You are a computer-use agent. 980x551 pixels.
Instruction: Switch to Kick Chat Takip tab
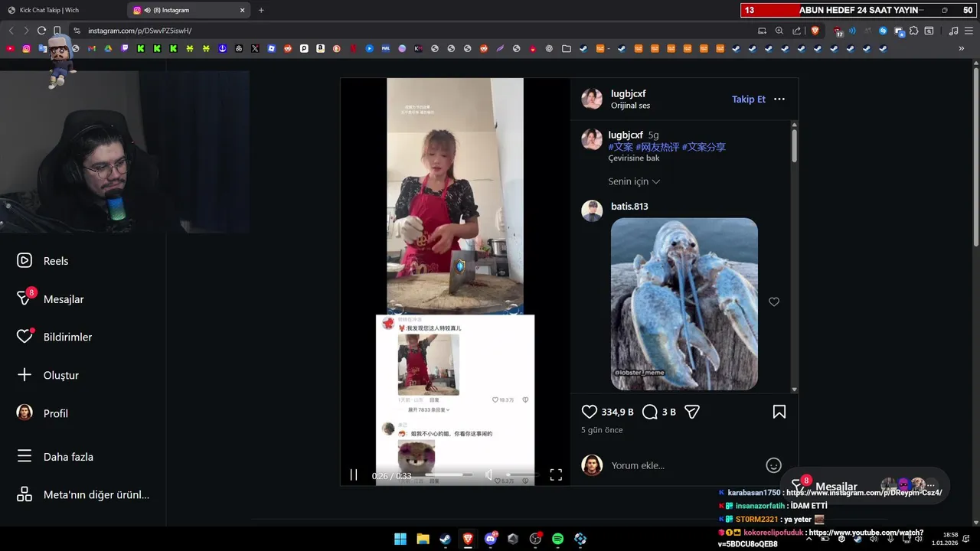[x=65, y=10]
